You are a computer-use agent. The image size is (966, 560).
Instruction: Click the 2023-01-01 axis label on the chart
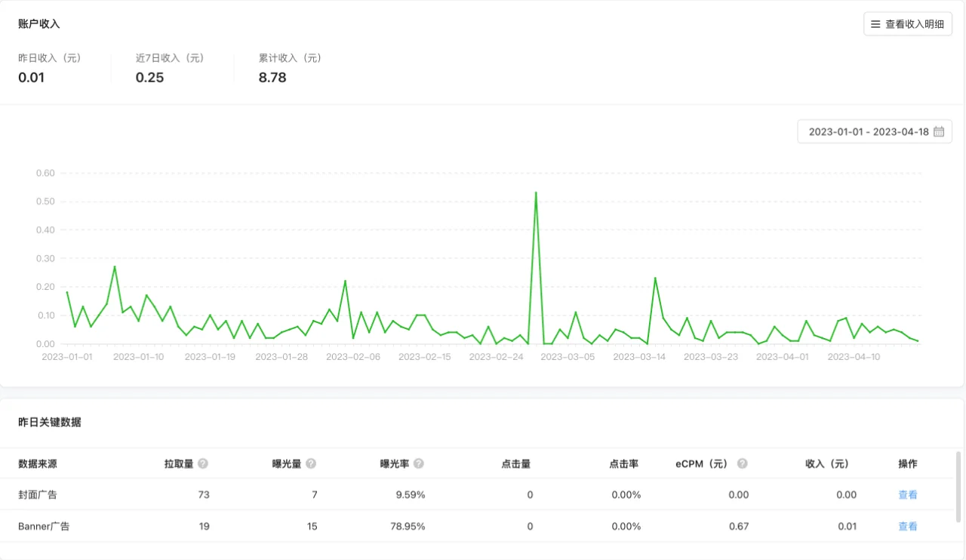click(66, 356)
